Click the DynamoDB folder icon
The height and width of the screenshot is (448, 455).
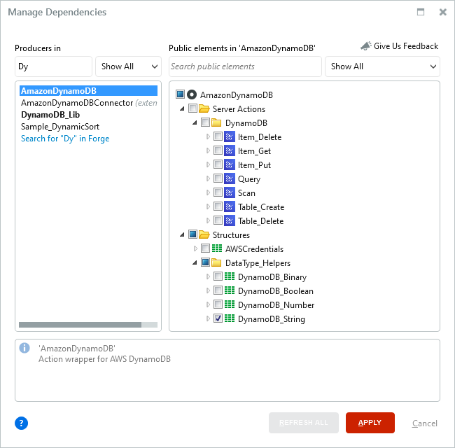point(216,123)
